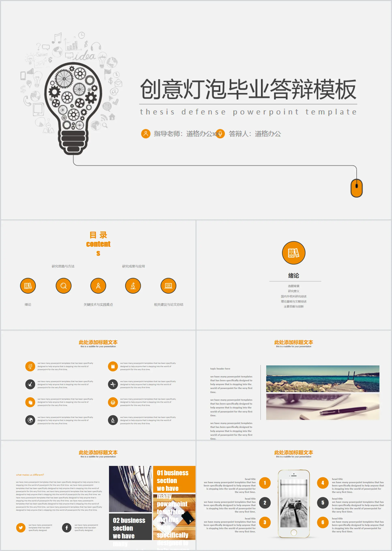Select the books/library icon in 绪论
The image size is (392, 551).
pyautogui.click(x=294, y=253)
